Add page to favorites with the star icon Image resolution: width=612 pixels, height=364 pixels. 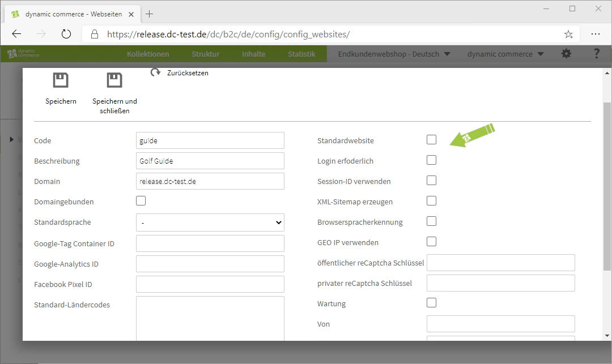(x=568, y=35)
